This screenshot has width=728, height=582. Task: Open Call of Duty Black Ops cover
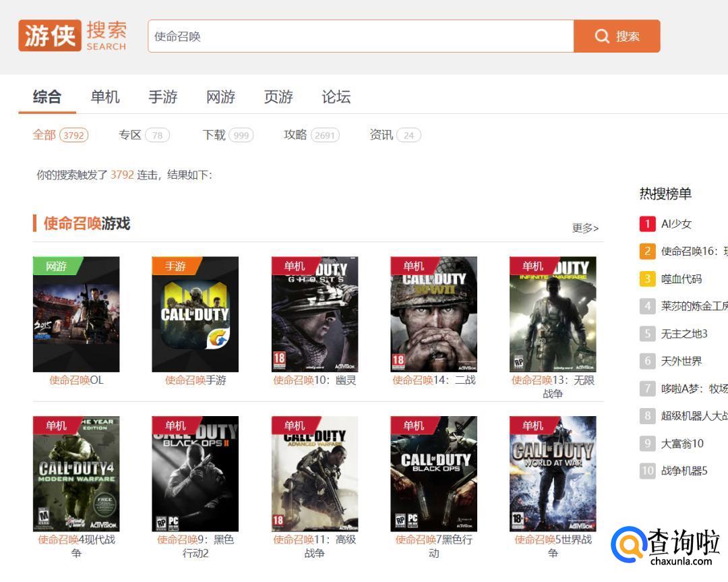pyautogui.click(x=433, y=474)
